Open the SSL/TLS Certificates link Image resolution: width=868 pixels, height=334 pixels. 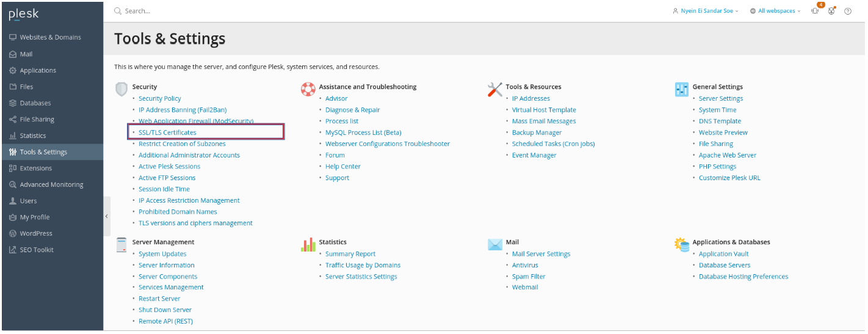[x=167, y=133]
